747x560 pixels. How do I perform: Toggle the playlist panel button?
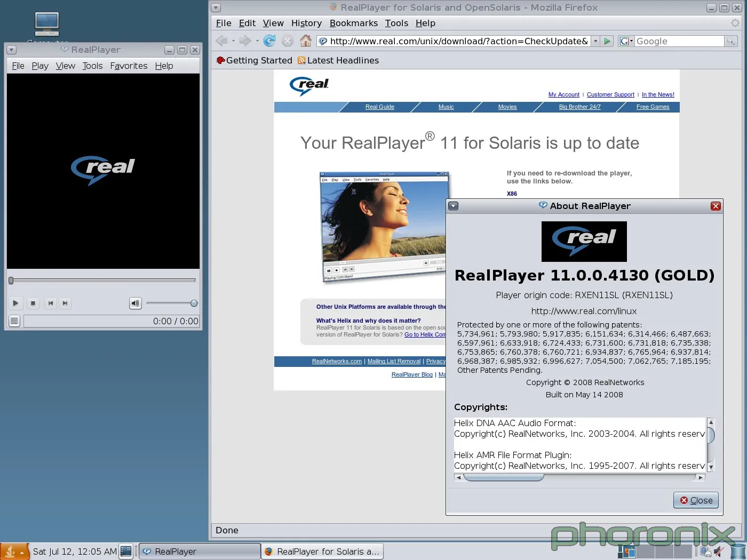14,321
